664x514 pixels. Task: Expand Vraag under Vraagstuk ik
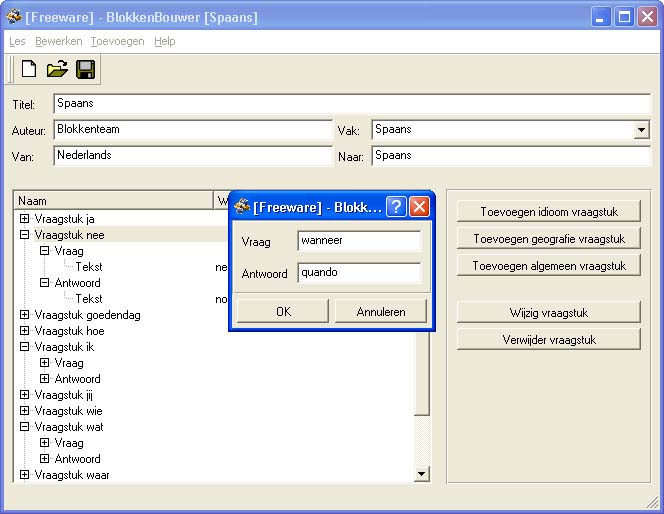coord(45,363)
